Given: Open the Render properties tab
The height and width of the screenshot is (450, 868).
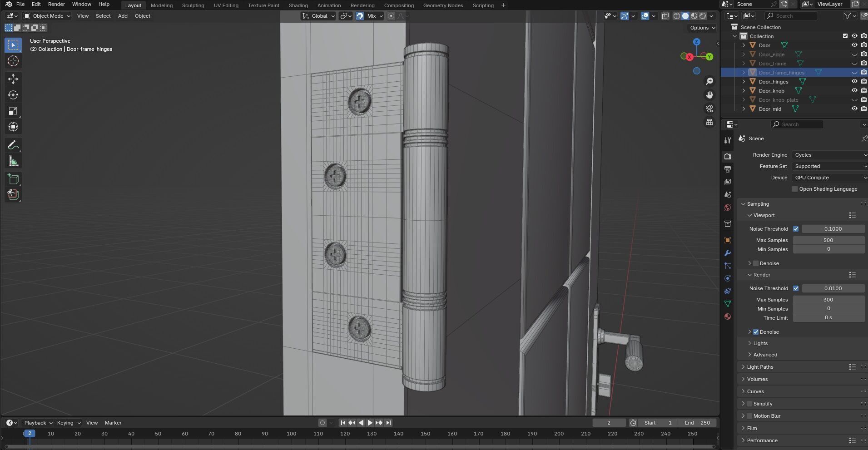Looking at the screenshot, I should point(728,157).
